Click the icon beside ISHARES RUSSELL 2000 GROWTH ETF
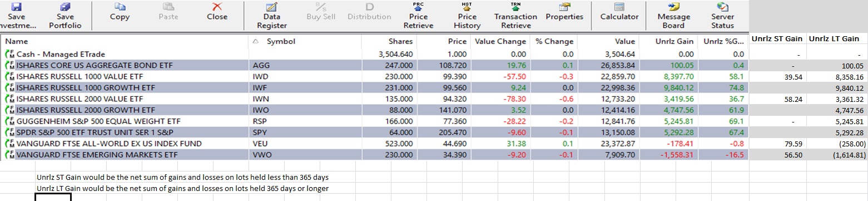The image size is (868, 201). 10,110
